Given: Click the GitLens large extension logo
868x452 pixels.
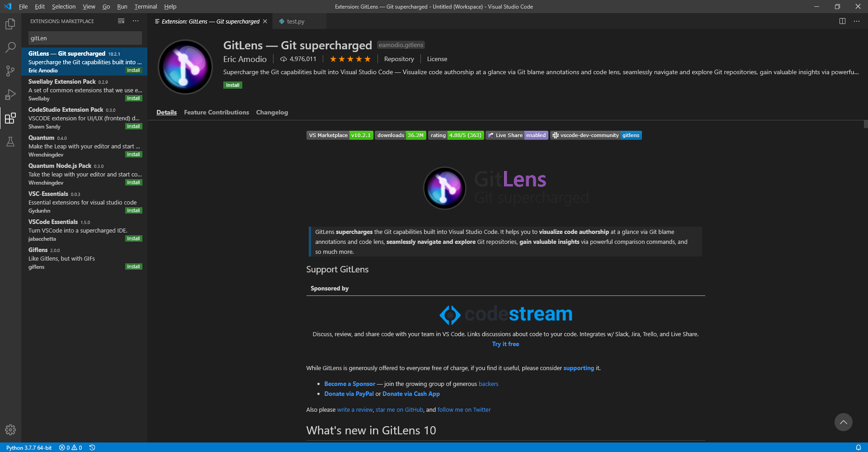Looking at the screenshot, I should coord(185,67).
